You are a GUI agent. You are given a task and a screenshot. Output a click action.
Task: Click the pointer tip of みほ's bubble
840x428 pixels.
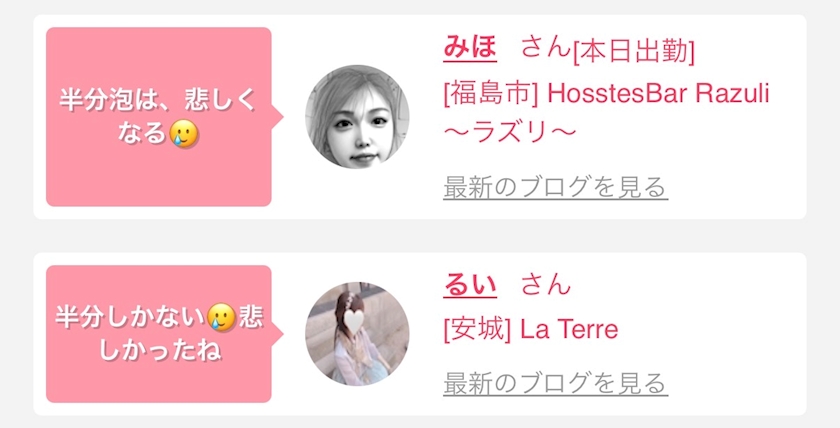pos(278,116)
